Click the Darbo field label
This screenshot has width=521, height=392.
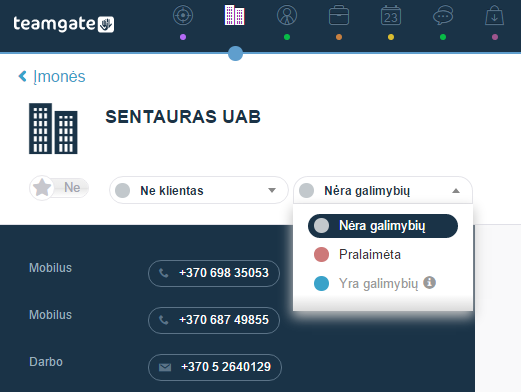pos(46,362)
